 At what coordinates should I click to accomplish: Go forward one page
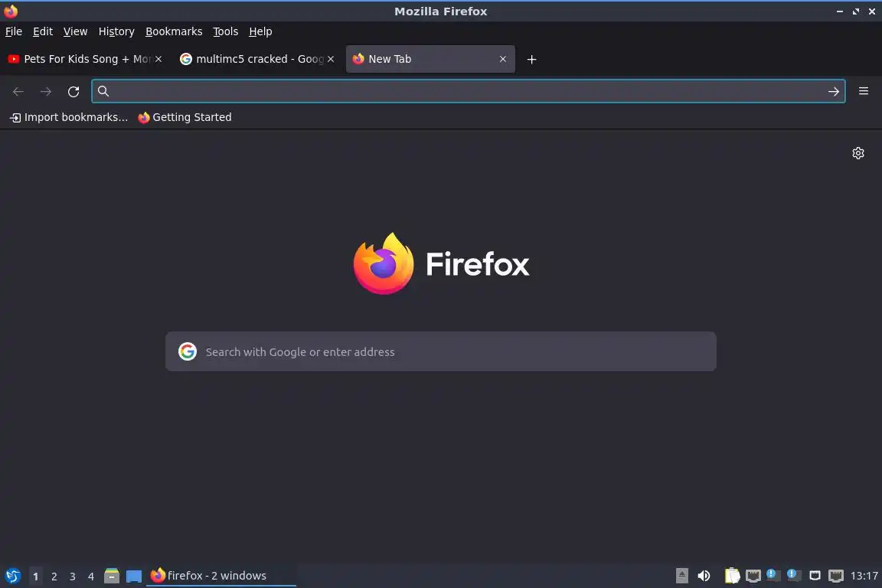click(x=46, y=92)
